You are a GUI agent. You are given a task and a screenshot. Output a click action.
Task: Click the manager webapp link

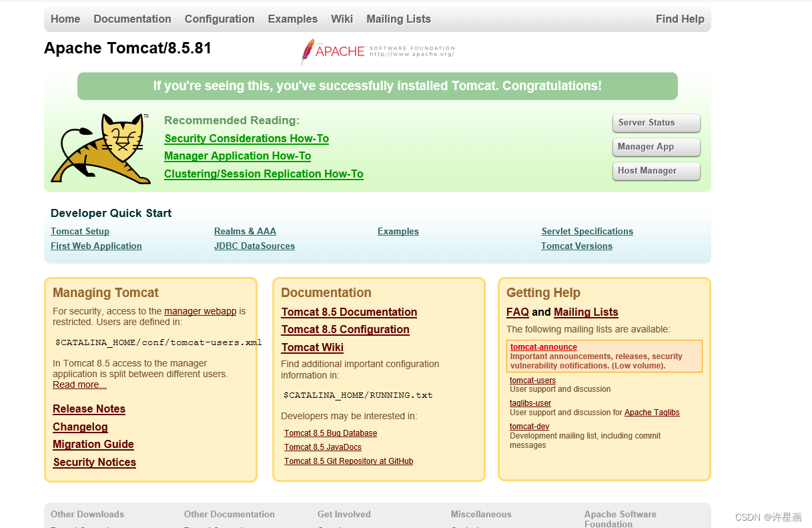pyautogui.click(x=200, y=311)
